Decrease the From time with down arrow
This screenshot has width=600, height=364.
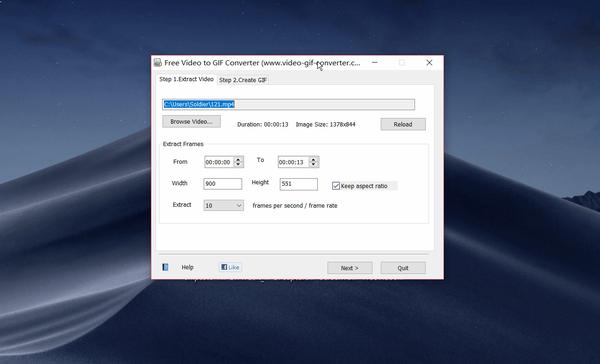tap(238, 165)
